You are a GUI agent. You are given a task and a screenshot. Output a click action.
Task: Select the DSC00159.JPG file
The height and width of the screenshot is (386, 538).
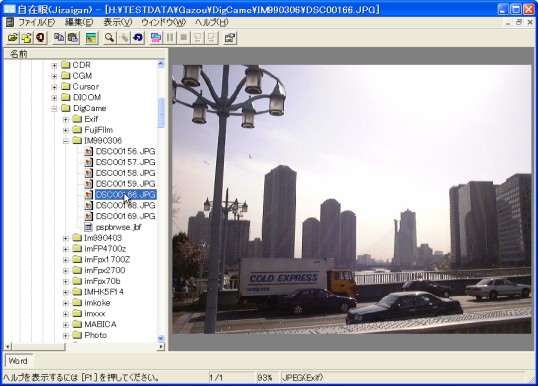[126, 184]
